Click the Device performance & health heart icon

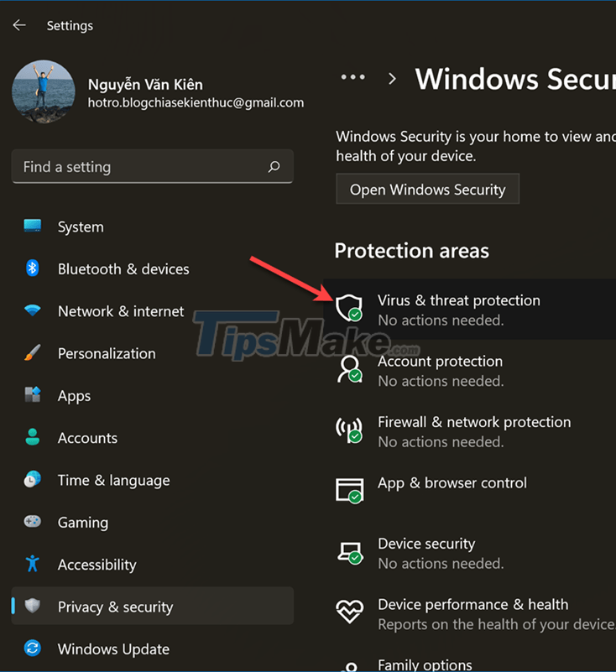pyautogui.click(x=348, y=613)
